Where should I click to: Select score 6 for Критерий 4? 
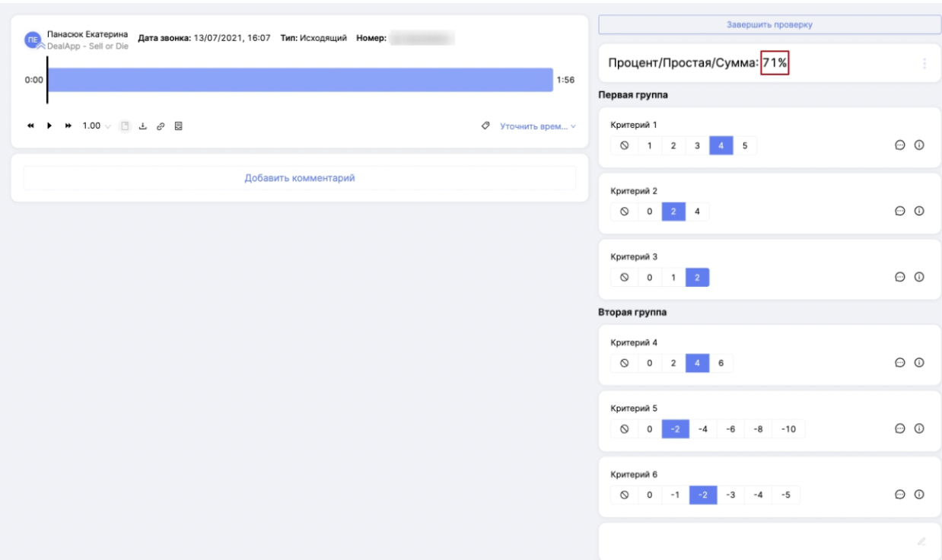click(x=721, y=364)
